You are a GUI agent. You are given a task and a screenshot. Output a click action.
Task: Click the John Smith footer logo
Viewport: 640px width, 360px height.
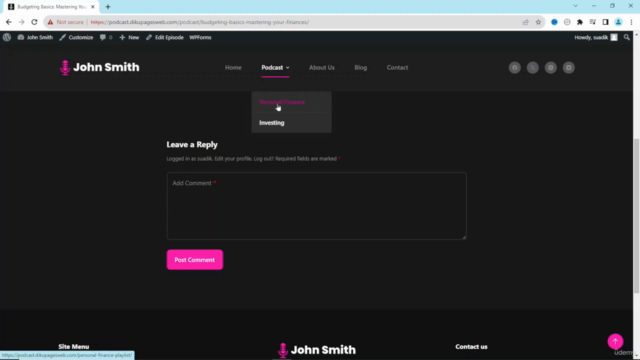(x=317, y=350)
